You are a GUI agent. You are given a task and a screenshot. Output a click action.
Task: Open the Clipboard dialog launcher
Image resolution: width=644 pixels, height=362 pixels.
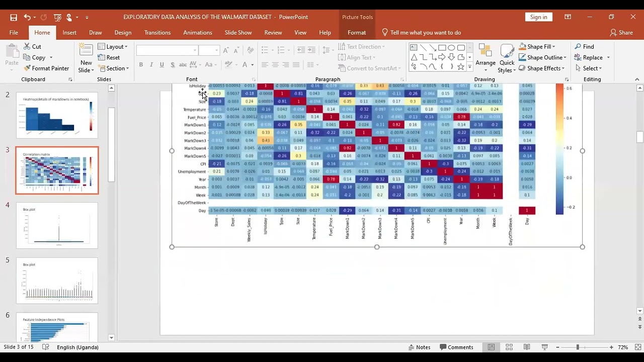pos(70,79)
